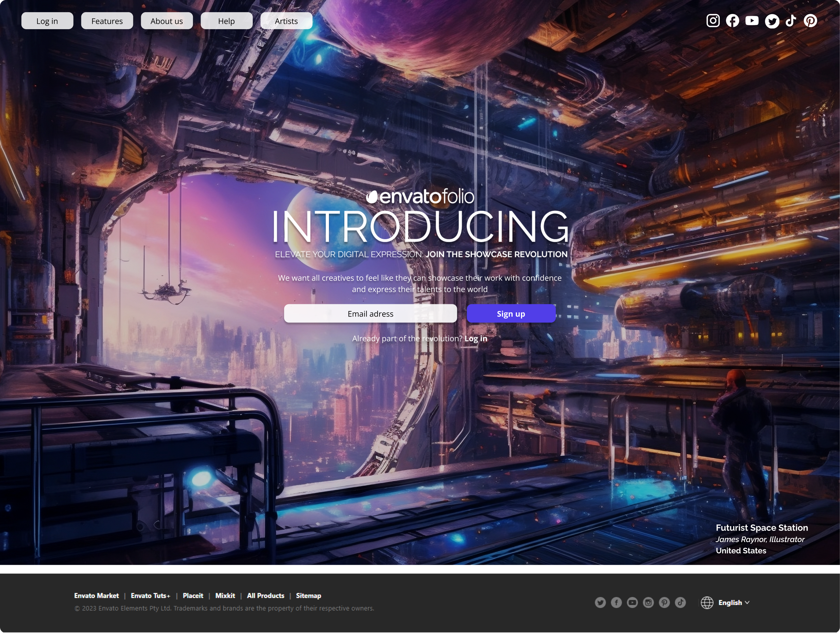The width and height of the screenshot is (840, 633).
Task: Open the Placeit footer link
Action: (193, 596)
